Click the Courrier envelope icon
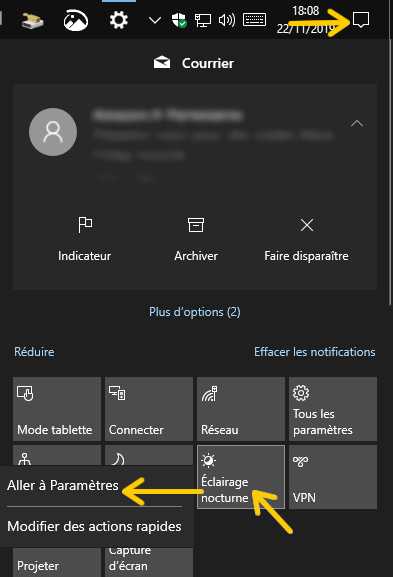 coord(162,63)
